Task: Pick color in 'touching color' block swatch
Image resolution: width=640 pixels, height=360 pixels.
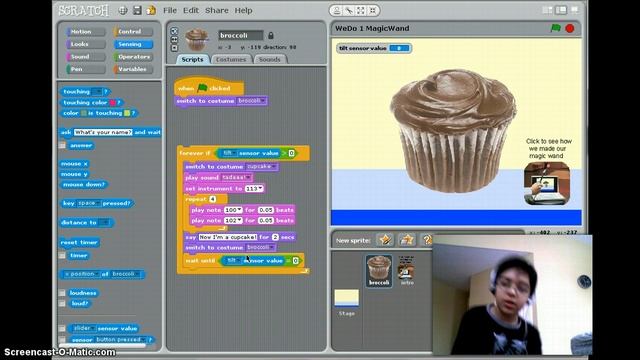Action: (x=113, y=102)
